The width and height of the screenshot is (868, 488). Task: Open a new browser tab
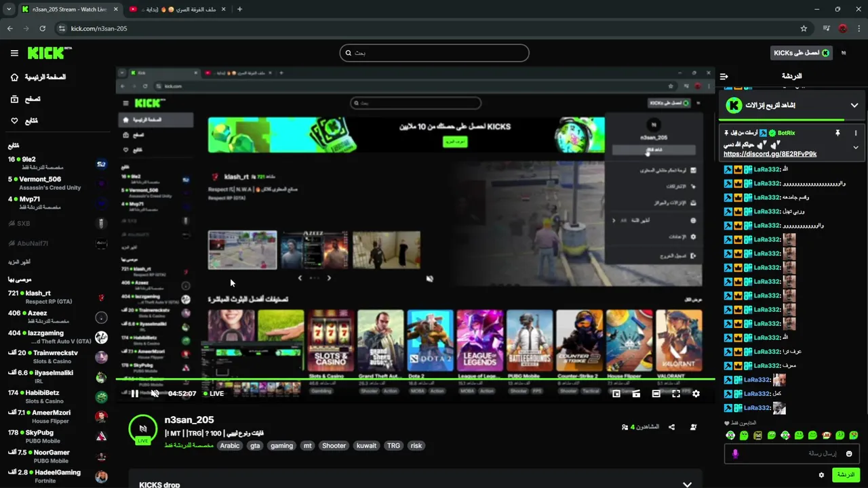pyautogui.click(x=239, y=9)
